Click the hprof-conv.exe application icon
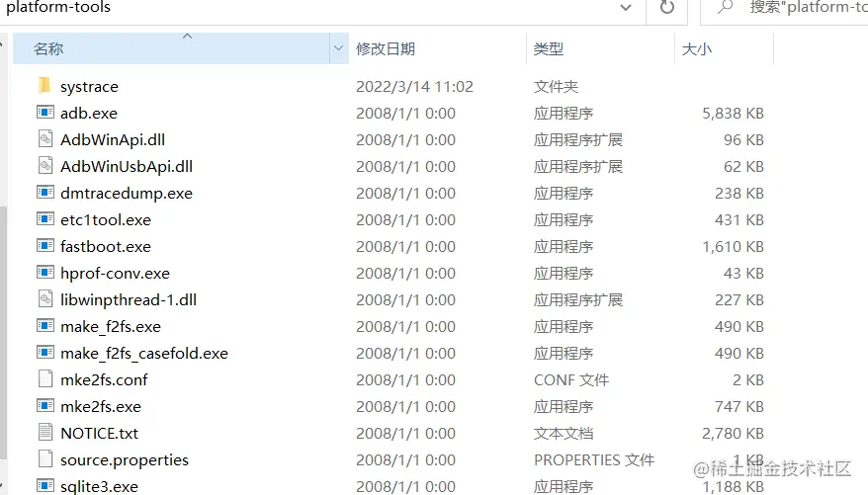 click(45, 272)
